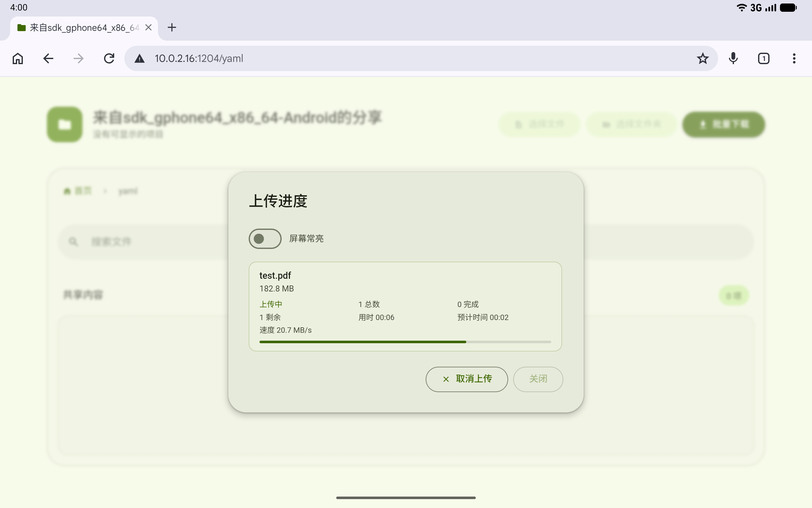The width and height of the screenshot is (812, 508).
Task: Select the 来自sdk_gphone64_x86_64 tab
Action: [84, 28]
